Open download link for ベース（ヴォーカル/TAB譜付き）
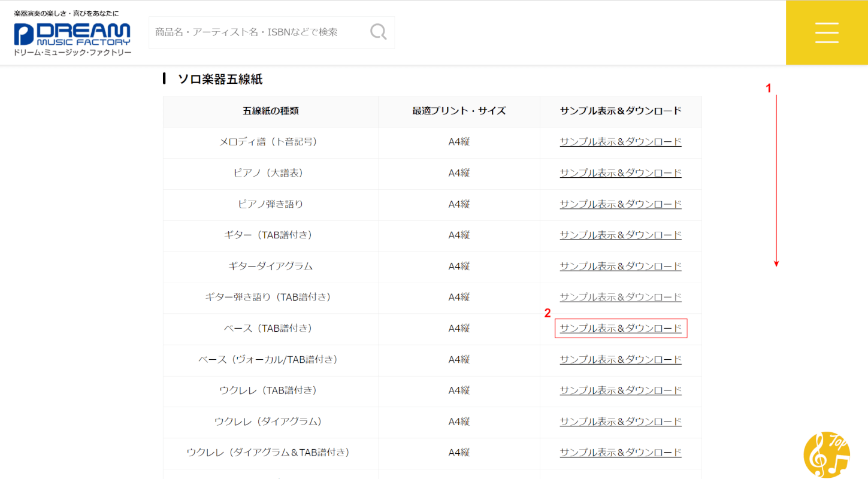Viewport: 868px width, 479px height. click(x=621, y=360)
